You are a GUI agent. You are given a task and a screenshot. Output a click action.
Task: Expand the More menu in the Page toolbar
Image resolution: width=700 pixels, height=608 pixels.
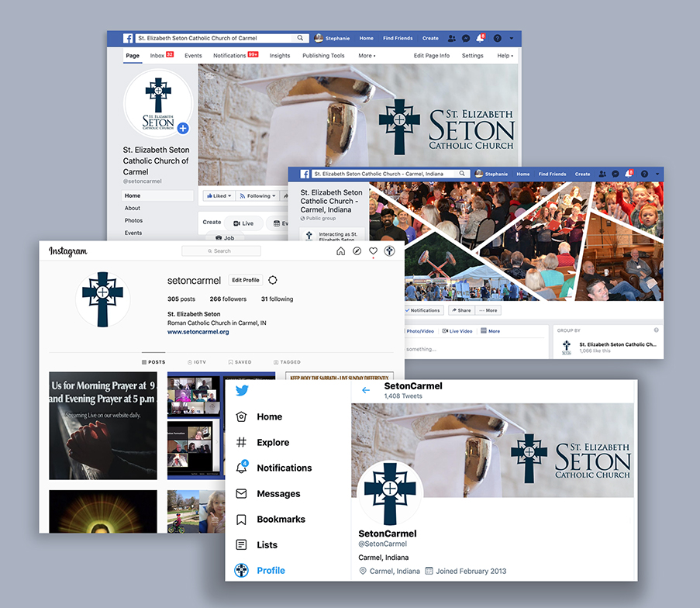click(x=367, y=56)
